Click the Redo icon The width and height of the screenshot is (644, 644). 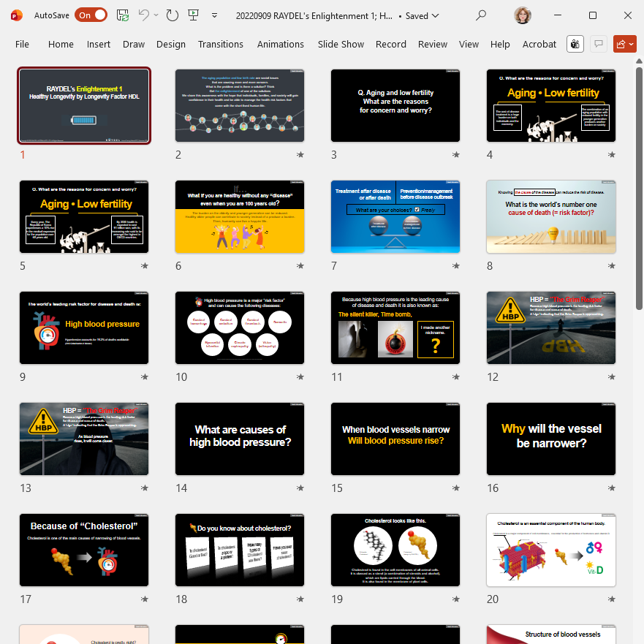(x=172, y=15)
